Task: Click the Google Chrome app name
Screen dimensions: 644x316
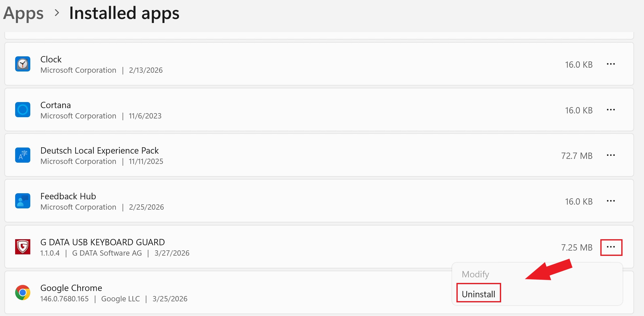Action: tap(71, 288)
